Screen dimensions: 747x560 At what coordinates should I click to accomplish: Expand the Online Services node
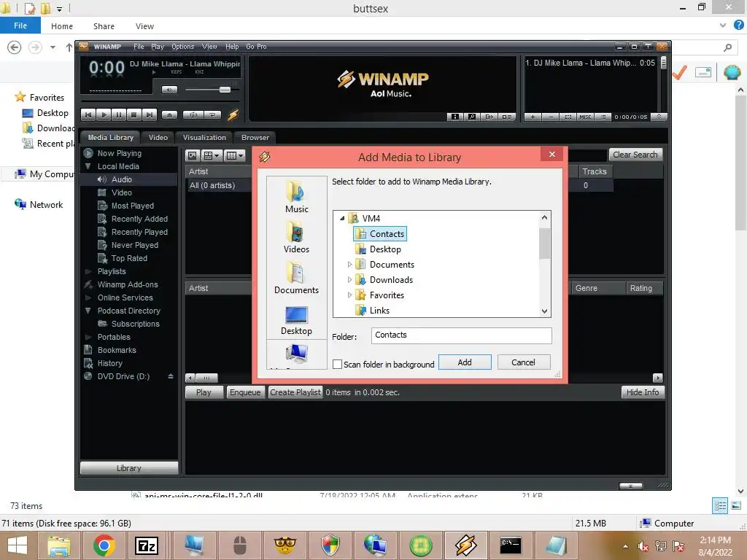click(x=88, y=297)
